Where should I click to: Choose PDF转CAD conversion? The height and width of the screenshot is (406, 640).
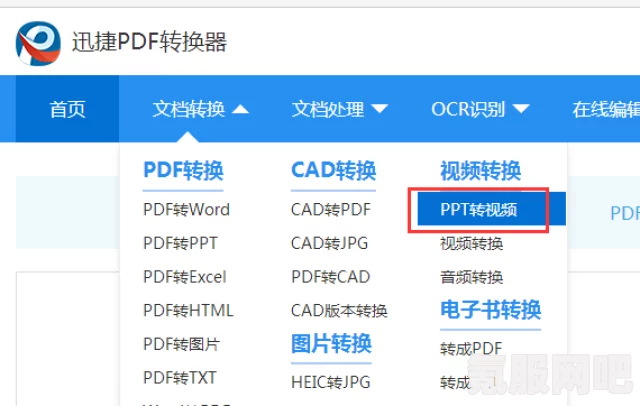coord(331,277)
